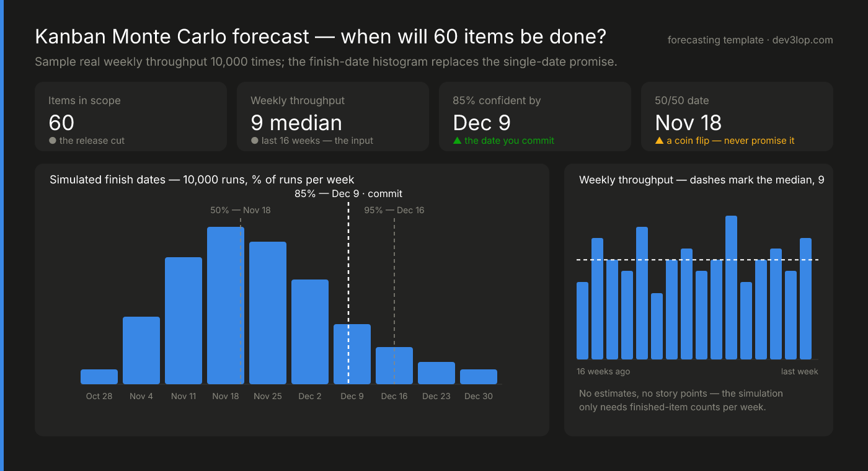Screen dimensions: 868x471
Task: Click 'never promise it' warning text
Action: (x=759, y=141)
